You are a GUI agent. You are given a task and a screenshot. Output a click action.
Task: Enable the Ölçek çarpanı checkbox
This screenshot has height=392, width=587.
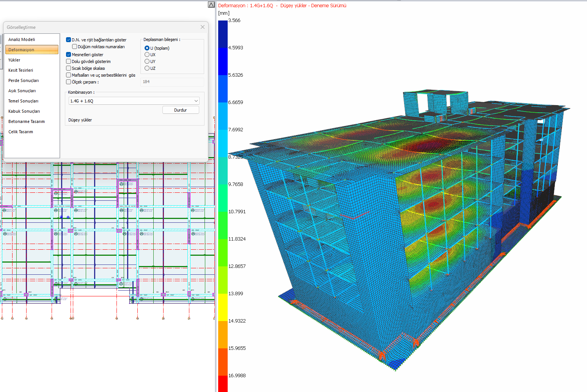tap(69, 82)
